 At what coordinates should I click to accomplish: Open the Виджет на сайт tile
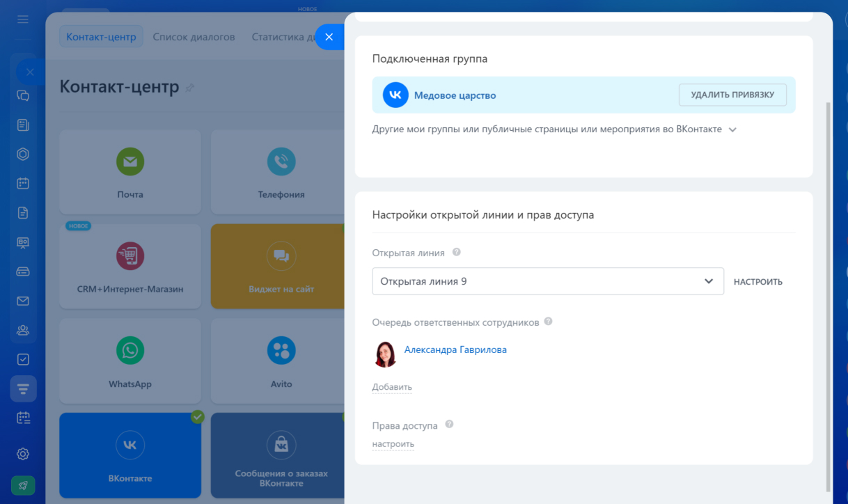[278, 267]
